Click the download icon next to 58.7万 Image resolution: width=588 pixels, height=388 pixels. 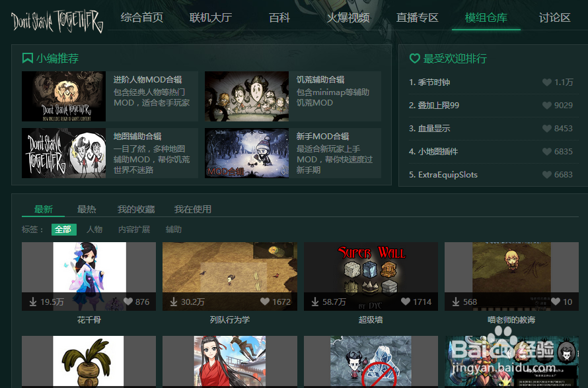click(x=315, y=302)
